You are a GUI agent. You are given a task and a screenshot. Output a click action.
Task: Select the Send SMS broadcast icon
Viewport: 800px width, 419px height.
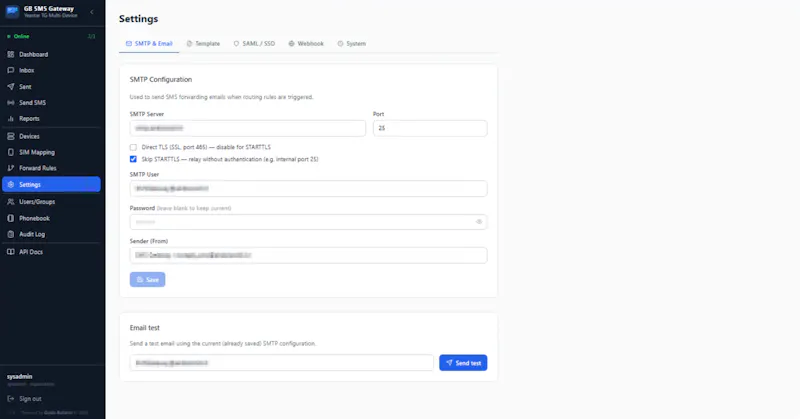(x=11, y=103)
